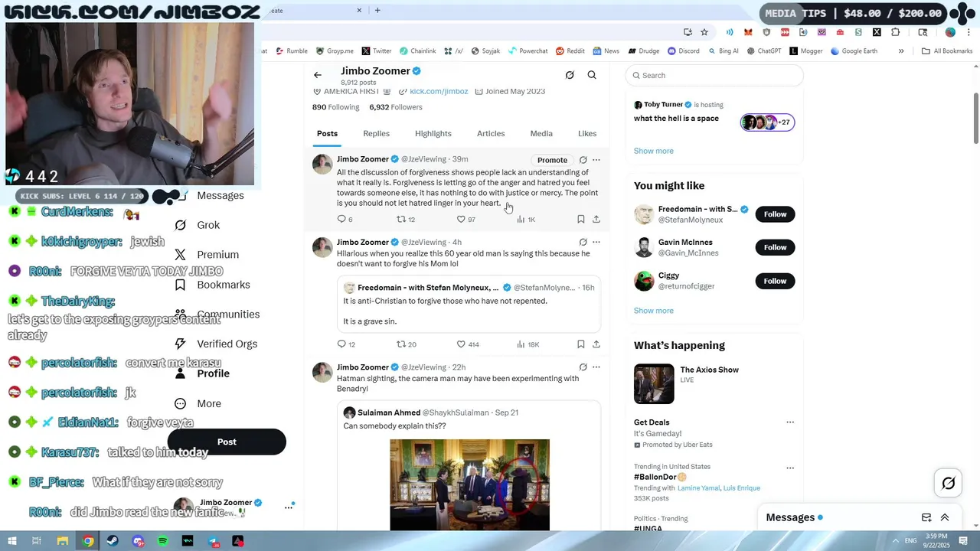Follow Gavin McInnes
The width and height of the screenshot is (980, 551).
click(775, 247)
